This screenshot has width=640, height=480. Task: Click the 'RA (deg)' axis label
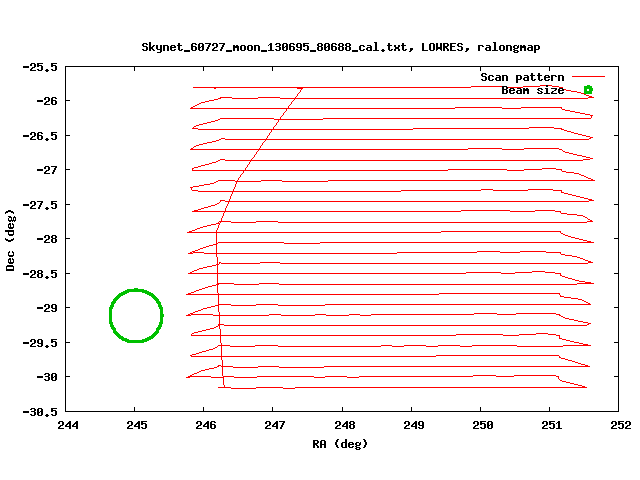[x=340, y=444]
